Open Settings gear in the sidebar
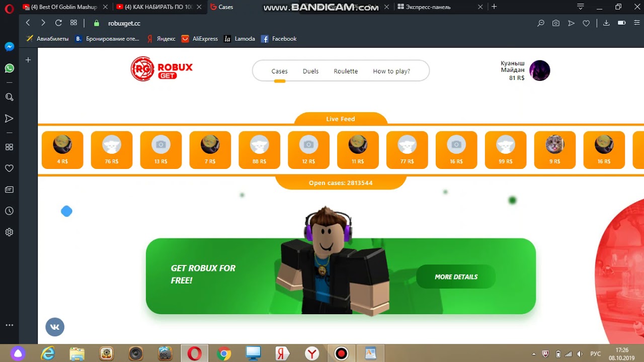 click(x=9, y=232)
